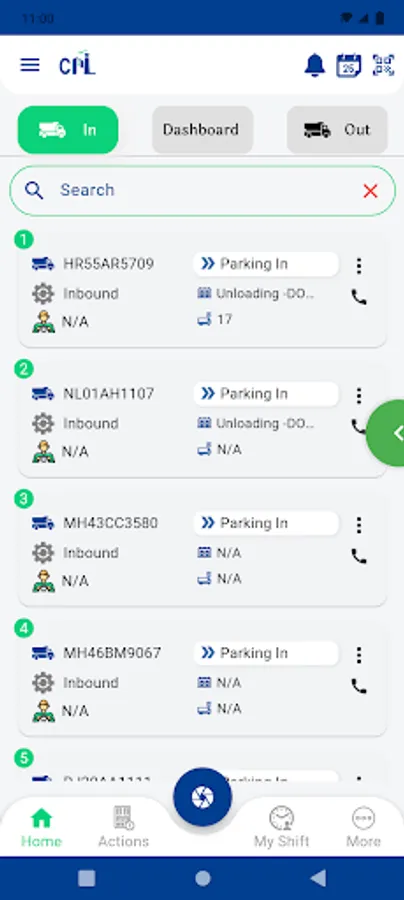
Task: Tap Android back navigation button
Action: pos(318,878)
